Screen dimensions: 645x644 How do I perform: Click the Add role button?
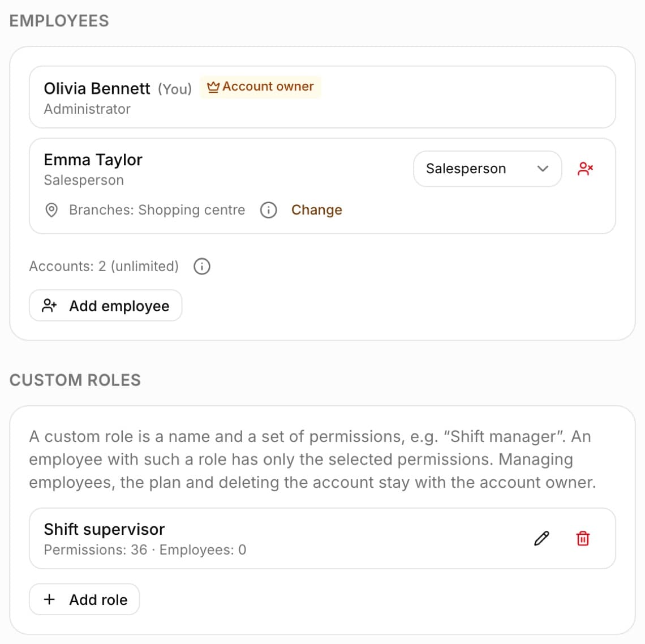tap(84, 599)
